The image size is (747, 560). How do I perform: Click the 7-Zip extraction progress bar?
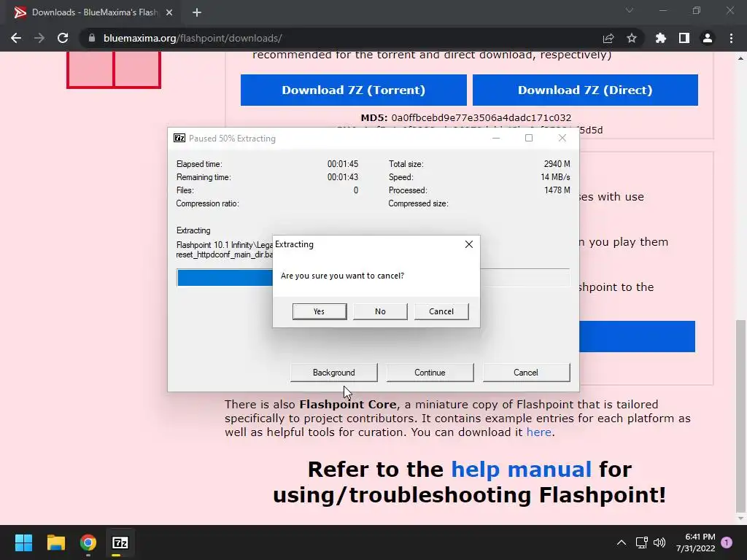[373, 278]
